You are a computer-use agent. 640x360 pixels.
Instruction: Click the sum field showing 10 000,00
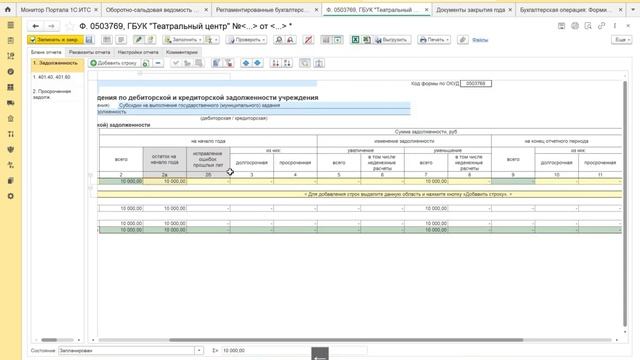click(293, 350)
